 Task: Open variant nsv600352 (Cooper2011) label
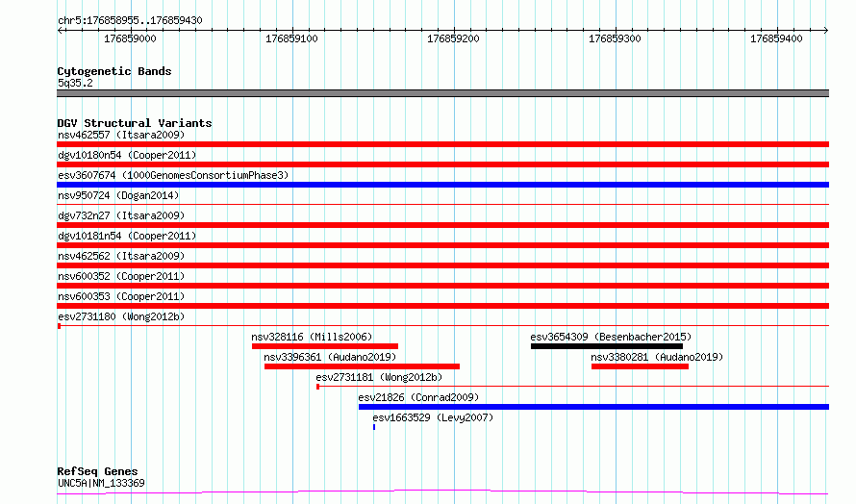click(121, 276)
